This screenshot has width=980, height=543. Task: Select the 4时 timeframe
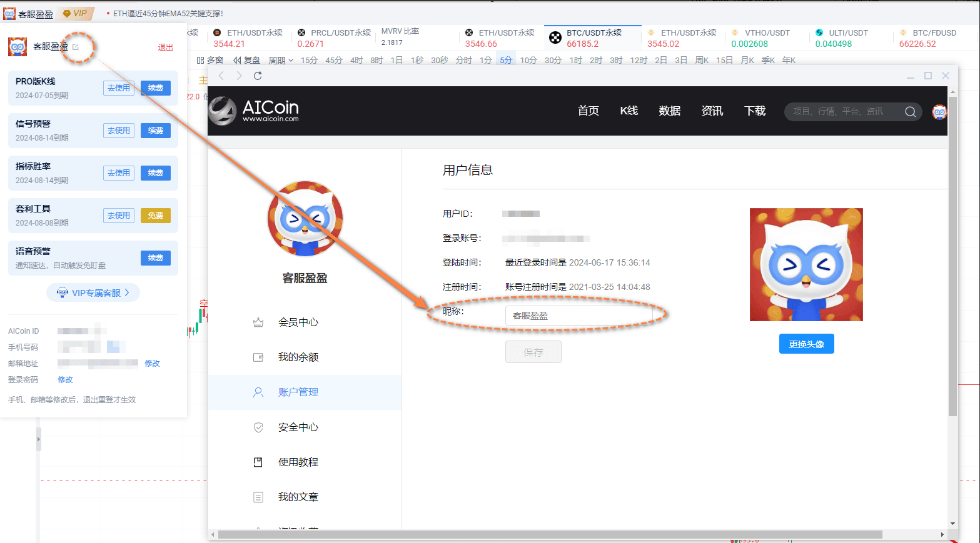[x=356, y=61]
